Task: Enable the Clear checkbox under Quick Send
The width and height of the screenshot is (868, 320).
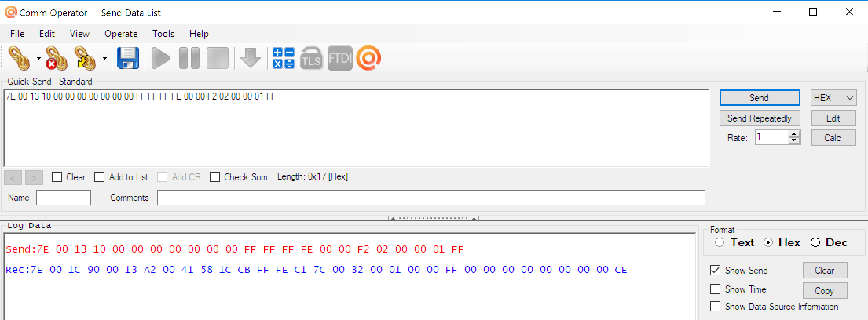Action: pyautogui.click(x=57, y=177)
